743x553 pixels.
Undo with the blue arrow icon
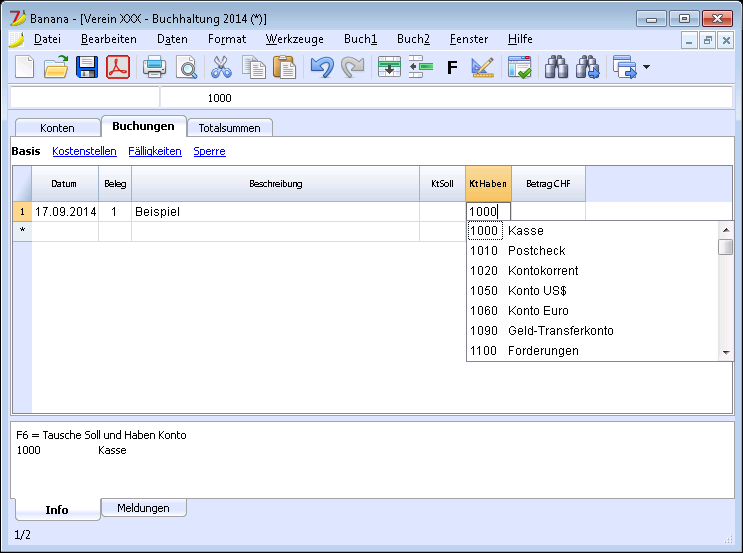pyautogui.click(x=322, y=67)
